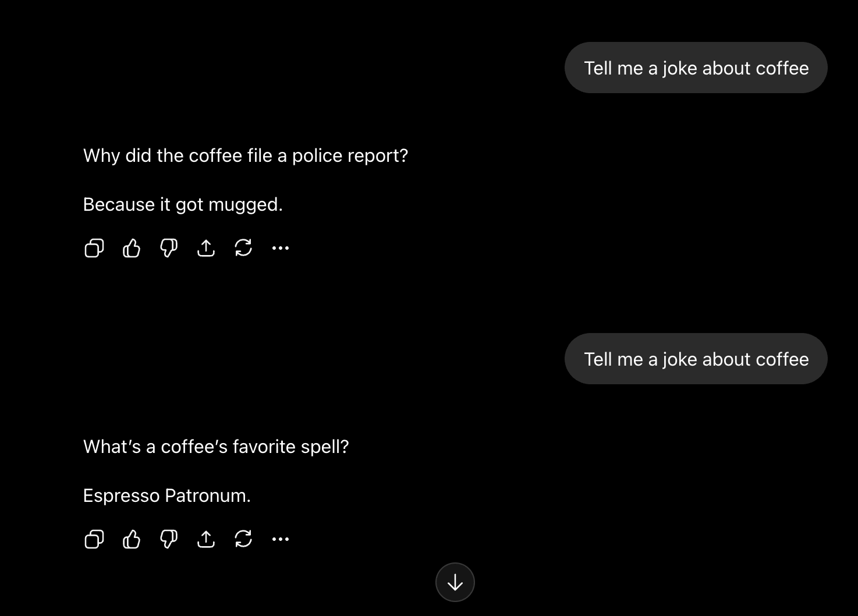Dislike the Espresso Patronum joke
Image resolution: width=858 pixels, height=616 pixels.
click(169, 540)
